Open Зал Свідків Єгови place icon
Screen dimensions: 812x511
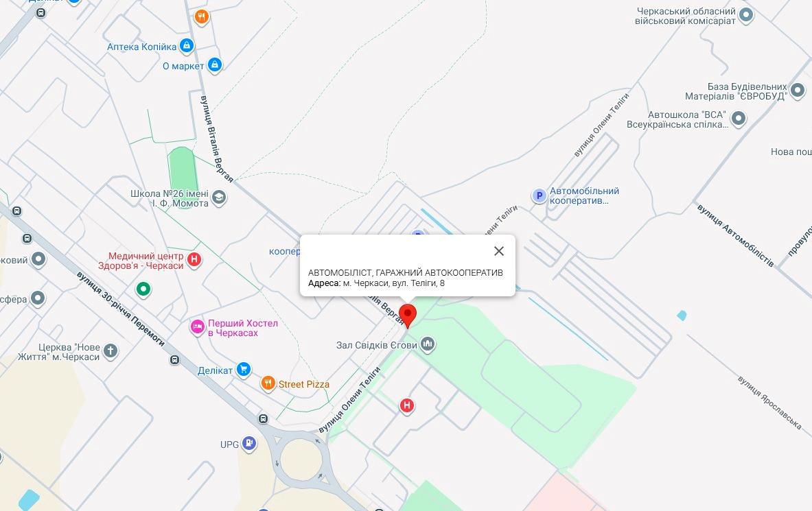pos(427,344)
